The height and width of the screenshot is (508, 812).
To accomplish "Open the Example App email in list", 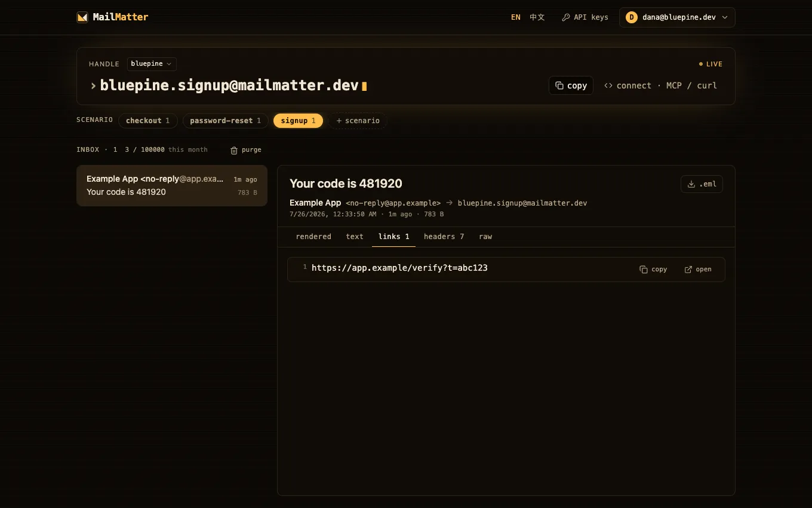I will (172, 185).
